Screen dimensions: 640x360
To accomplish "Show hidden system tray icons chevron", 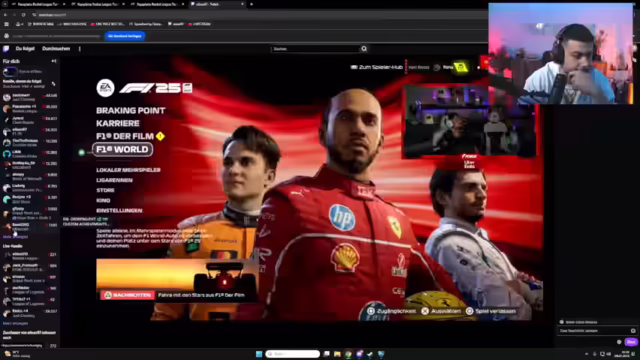I will click(587, 354).
